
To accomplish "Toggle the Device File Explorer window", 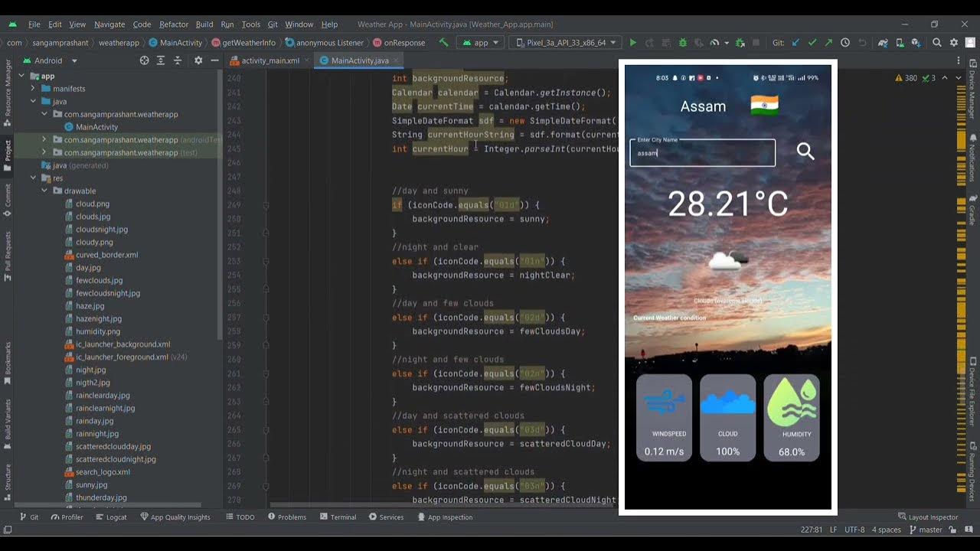I will point(972,391).
